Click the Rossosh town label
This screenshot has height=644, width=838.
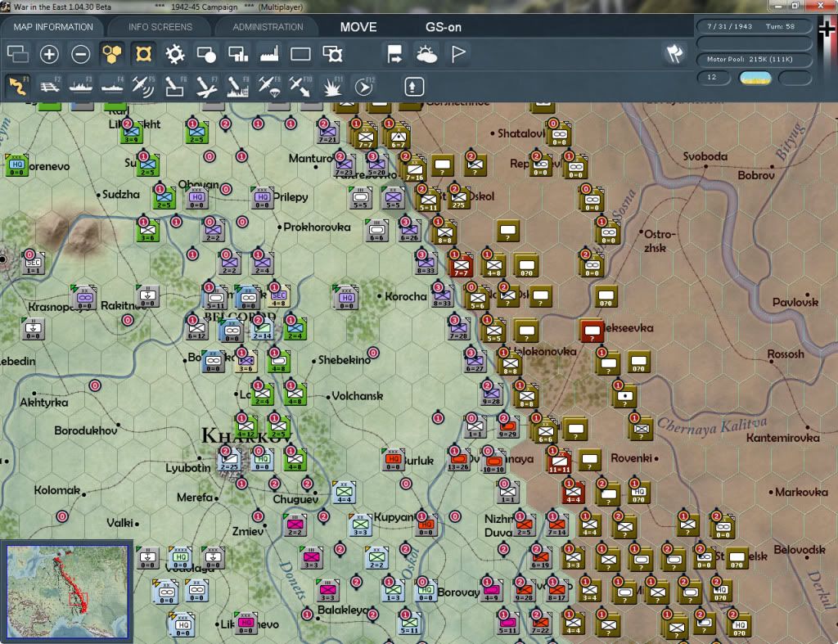tap(786, 354)
